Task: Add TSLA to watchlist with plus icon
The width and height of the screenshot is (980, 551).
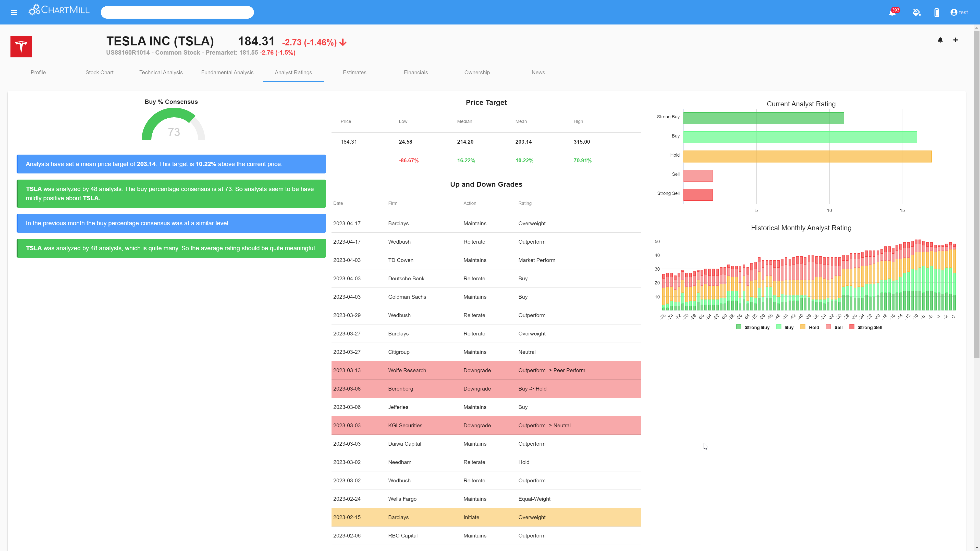Action: click(x=955, y=40)
